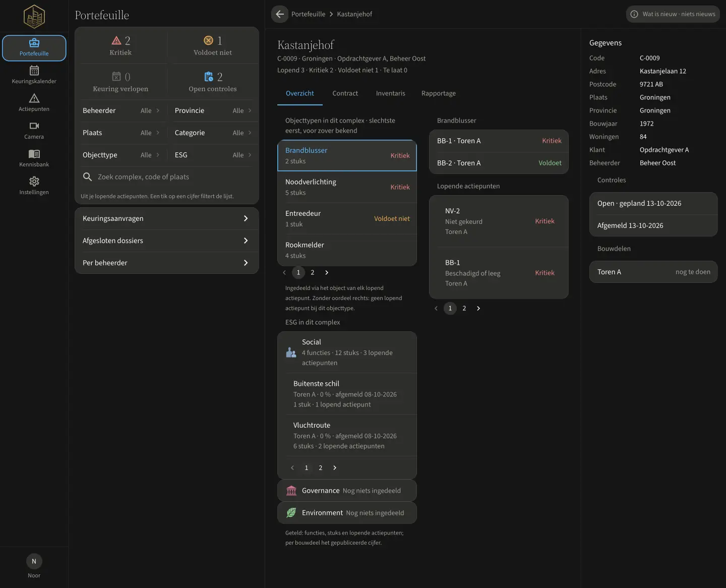This screenshot has height=588, width=726.
Task: Click the Wat is nieuw button
Action: [673, 14]
